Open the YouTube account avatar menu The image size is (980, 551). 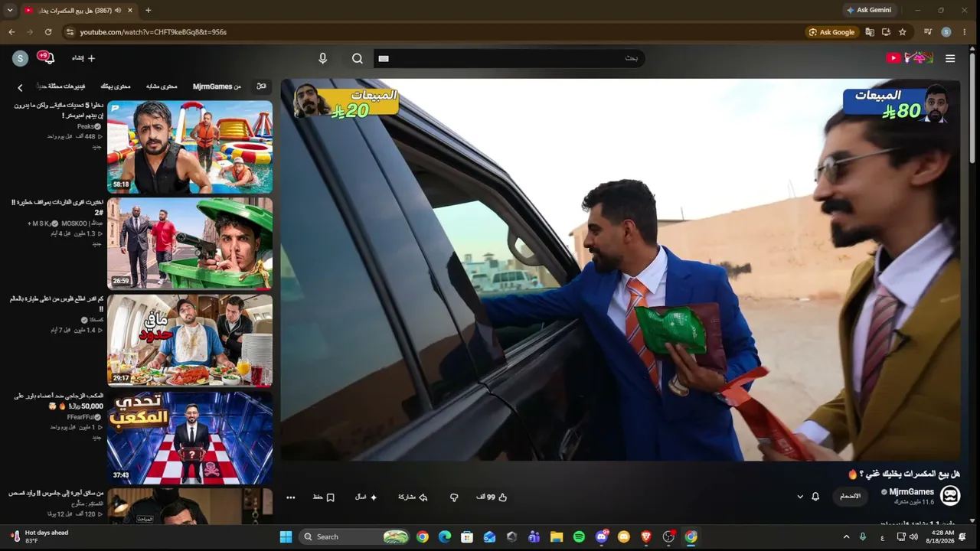(x=21, y=58)
